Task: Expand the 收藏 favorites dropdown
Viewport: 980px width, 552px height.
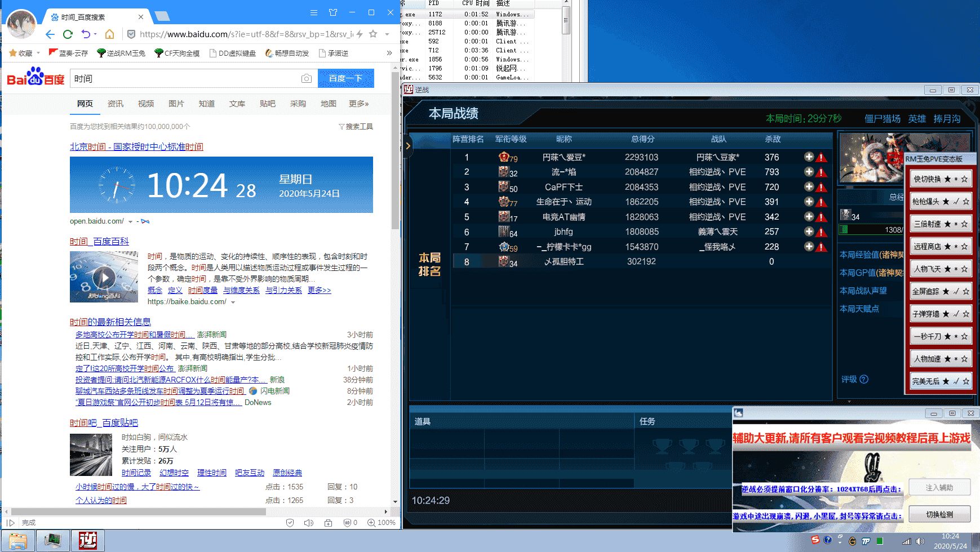Action: click(38, 53)
